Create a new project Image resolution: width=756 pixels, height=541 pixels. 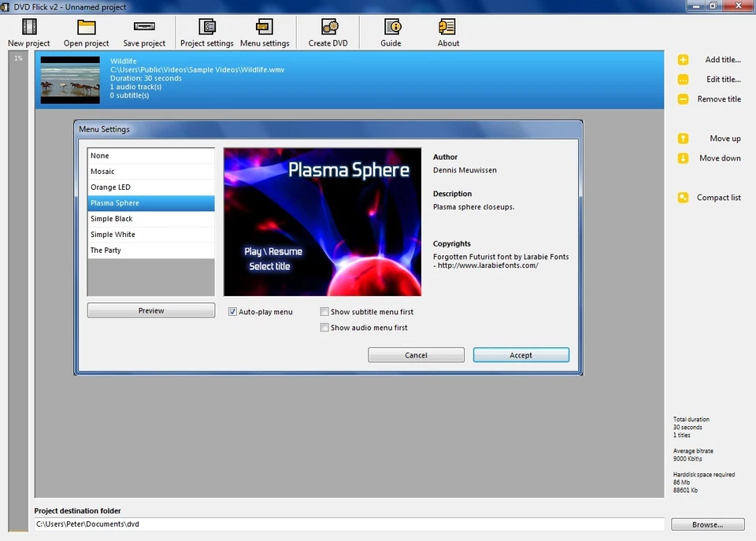click(28, 31)
